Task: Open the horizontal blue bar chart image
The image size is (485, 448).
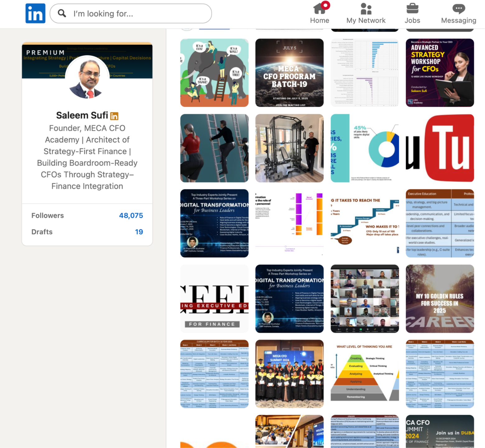Action: click(365, 73)
